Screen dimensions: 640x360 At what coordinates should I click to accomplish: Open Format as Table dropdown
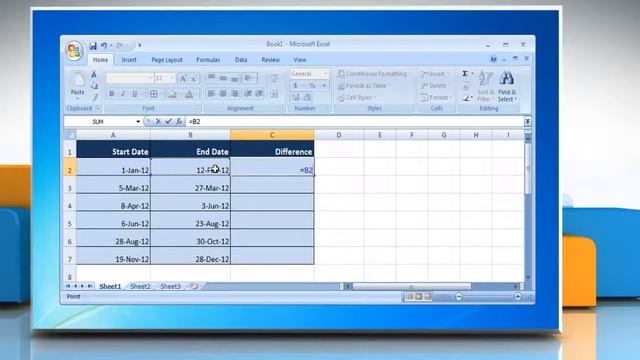pyautogui.click(x=364, y=86)
